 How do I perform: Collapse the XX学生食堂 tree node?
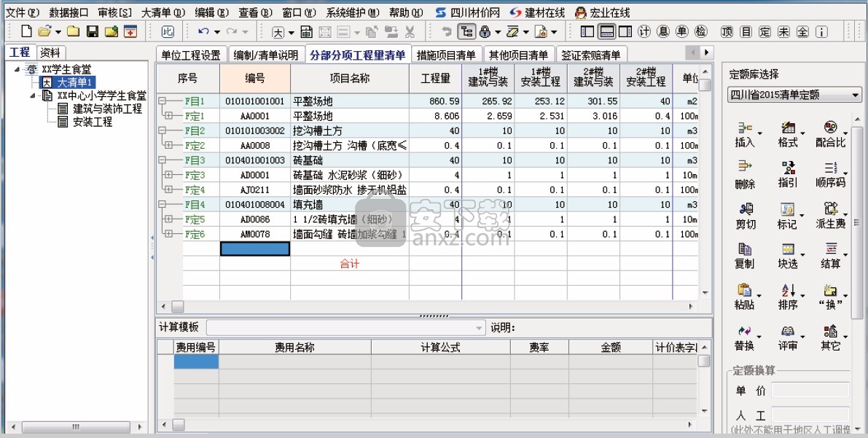17,70
